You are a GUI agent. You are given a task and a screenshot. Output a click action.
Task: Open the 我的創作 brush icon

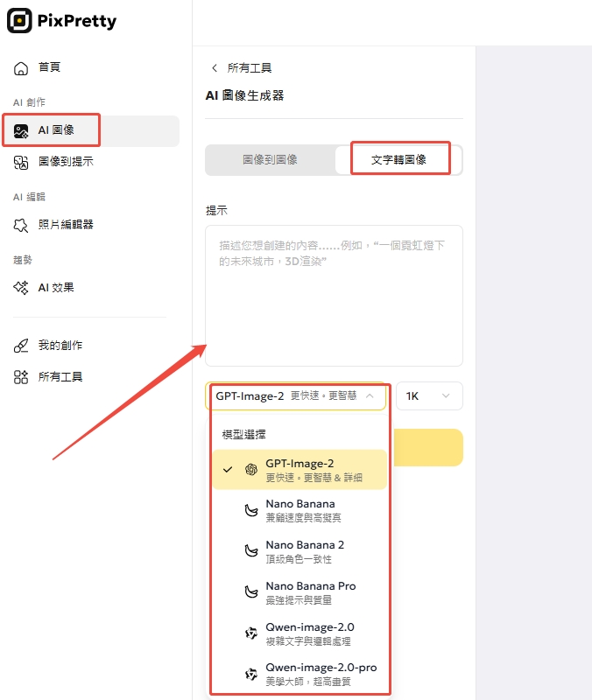[20, 346]
